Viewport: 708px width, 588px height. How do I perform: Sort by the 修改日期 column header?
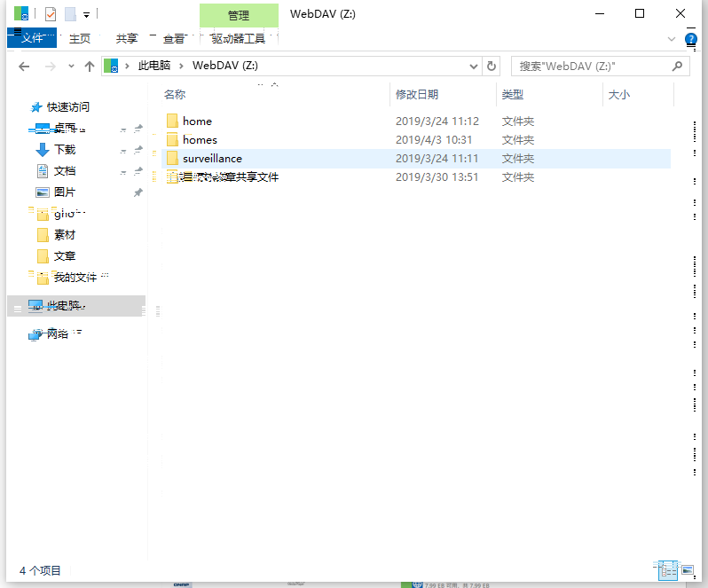click(x=443, y=95)
